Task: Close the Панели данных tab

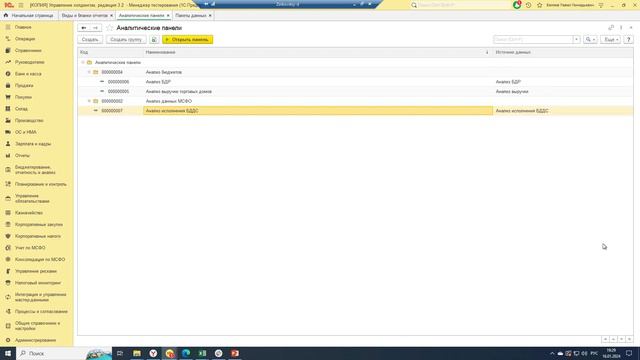Action: pos(210,16)
